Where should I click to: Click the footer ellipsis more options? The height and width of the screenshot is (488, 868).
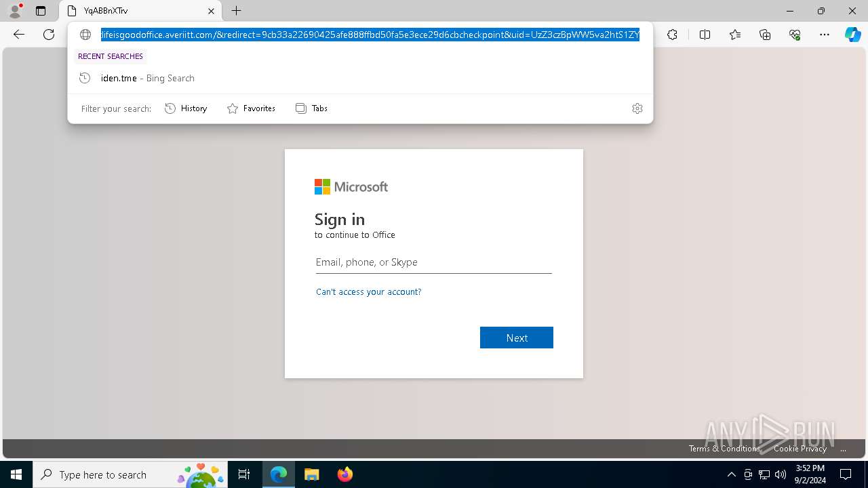[843, 449]
